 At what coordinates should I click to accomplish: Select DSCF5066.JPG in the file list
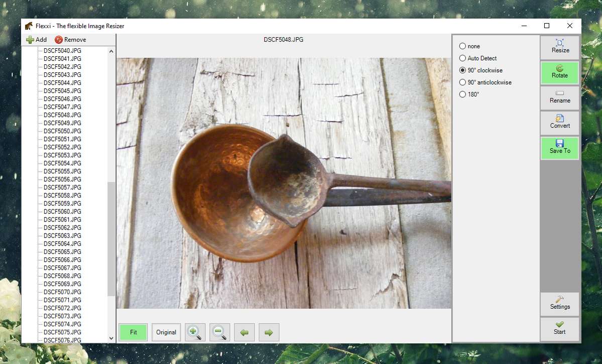(x=62, y=261)
